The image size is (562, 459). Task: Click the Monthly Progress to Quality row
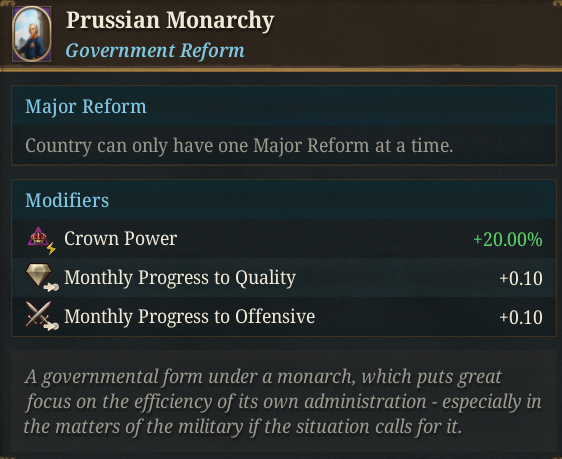pyautogui.click(x=284, y=278)
